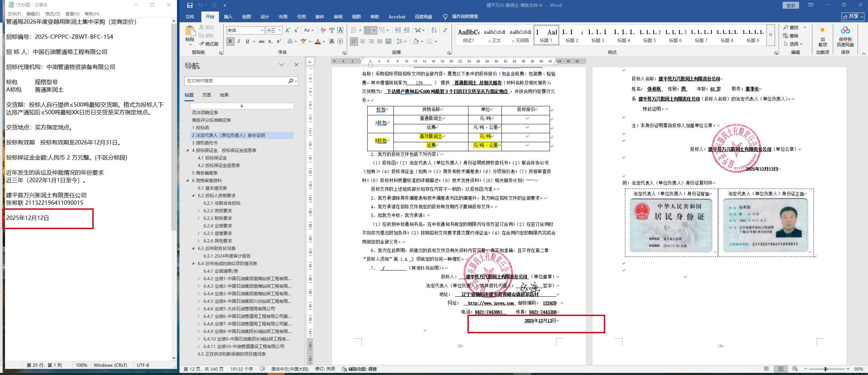868x375 pixels.
Task: Toggle Underline formatting
Action: coord(247,42)
